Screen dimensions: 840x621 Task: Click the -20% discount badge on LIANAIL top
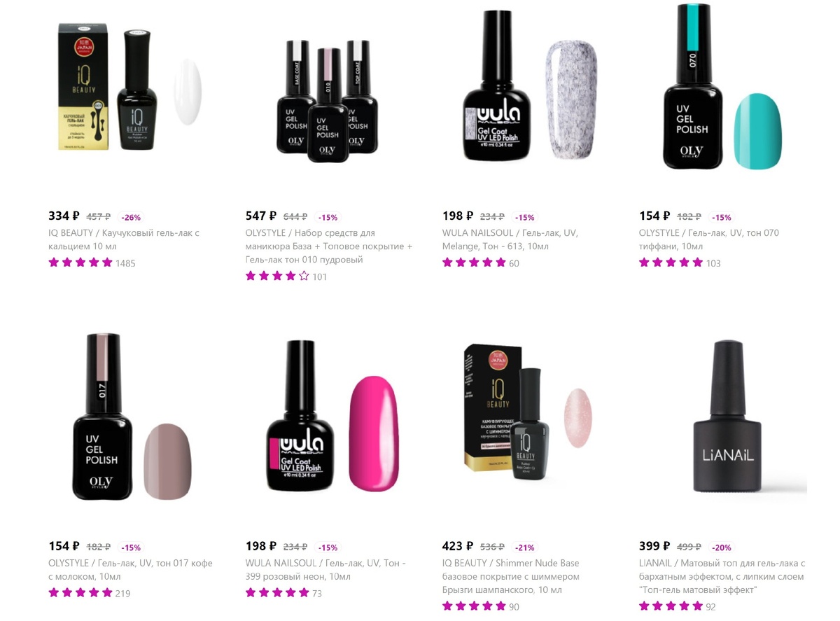point(722,547)
